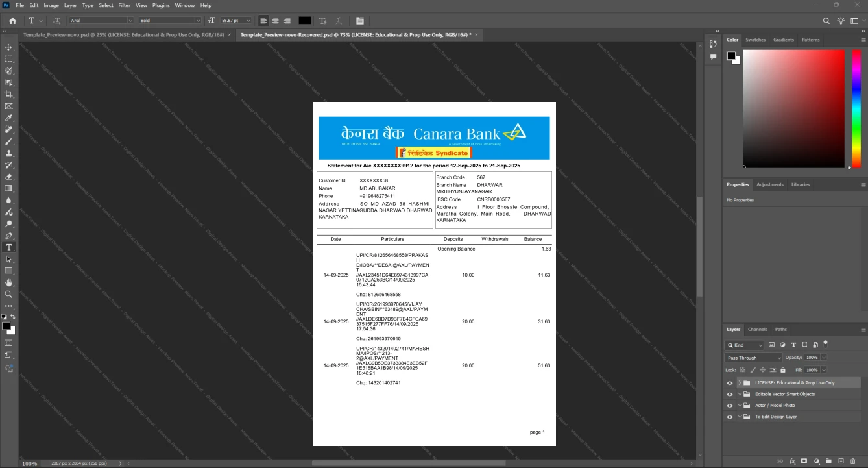The height and width of the screenshot is (468, 868).
Task: Open the Layer menu
Action: tap(70, 5)
